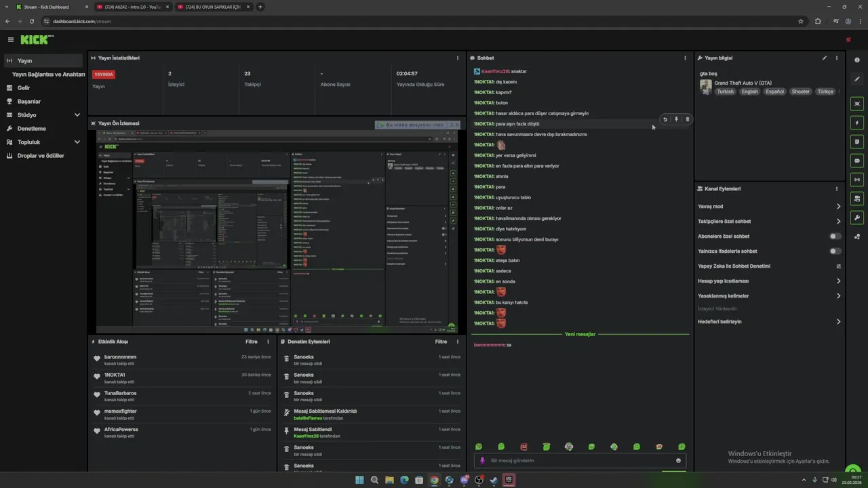Screen dimensions: 868x488
Task: Switch to the 'Ati242 - Intro 2.0' YouTube tab
Action: click(x=133, y=7)
